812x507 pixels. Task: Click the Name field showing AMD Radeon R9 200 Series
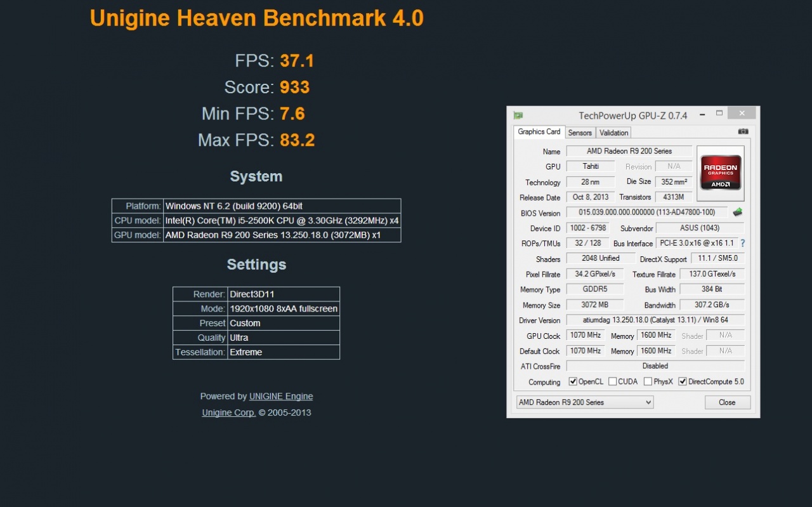point(629,151)
